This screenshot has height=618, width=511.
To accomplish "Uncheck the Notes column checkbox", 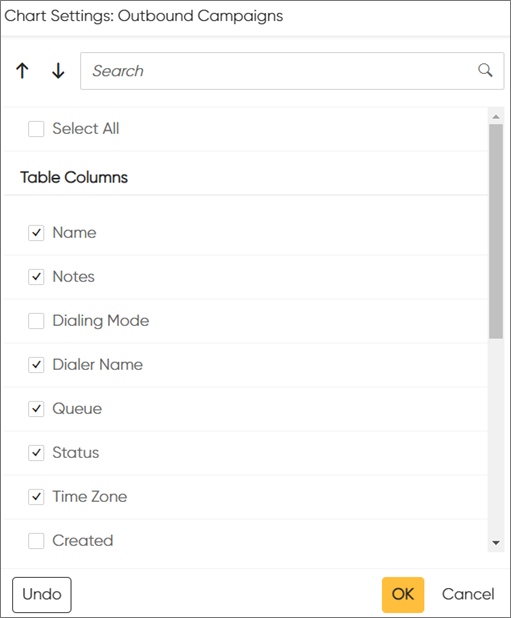I will (x=36, y=277).
